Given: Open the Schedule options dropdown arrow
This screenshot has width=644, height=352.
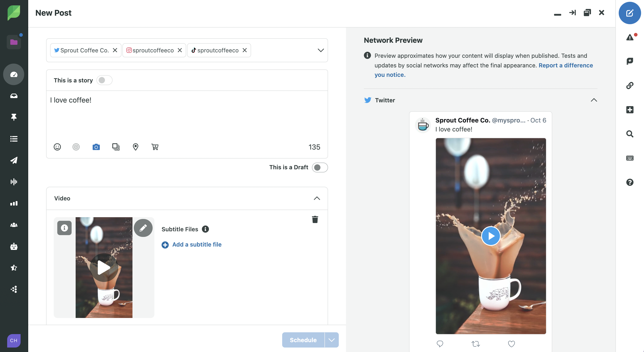Looking at the screenshot, I should 331,340.
